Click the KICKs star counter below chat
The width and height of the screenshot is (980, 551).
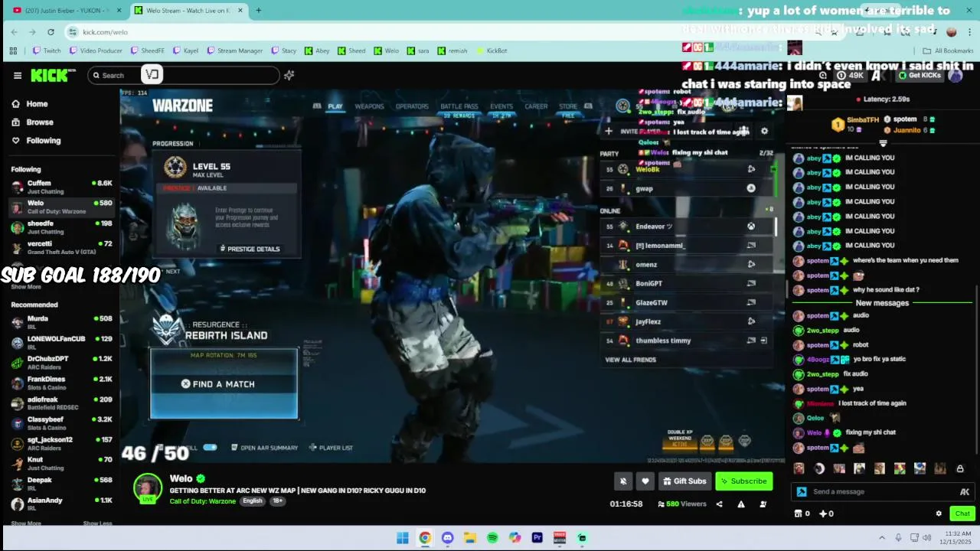click(826, 514)
